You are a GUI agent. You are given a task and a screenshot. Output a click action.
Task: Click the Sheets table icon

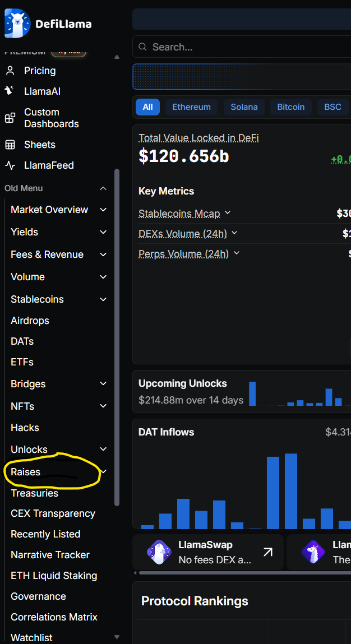point(10,145)
